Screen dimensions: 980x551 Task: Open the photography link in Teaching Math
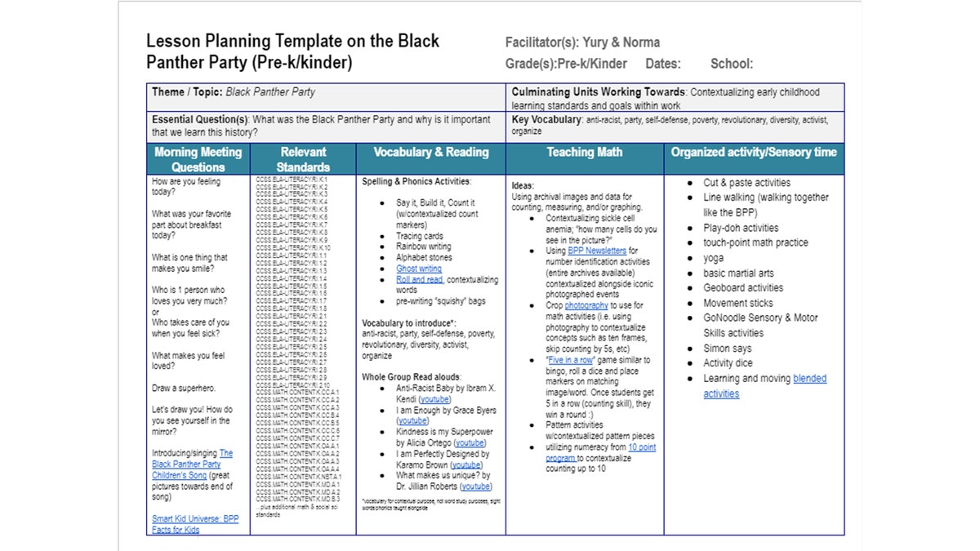click(586, 305)
